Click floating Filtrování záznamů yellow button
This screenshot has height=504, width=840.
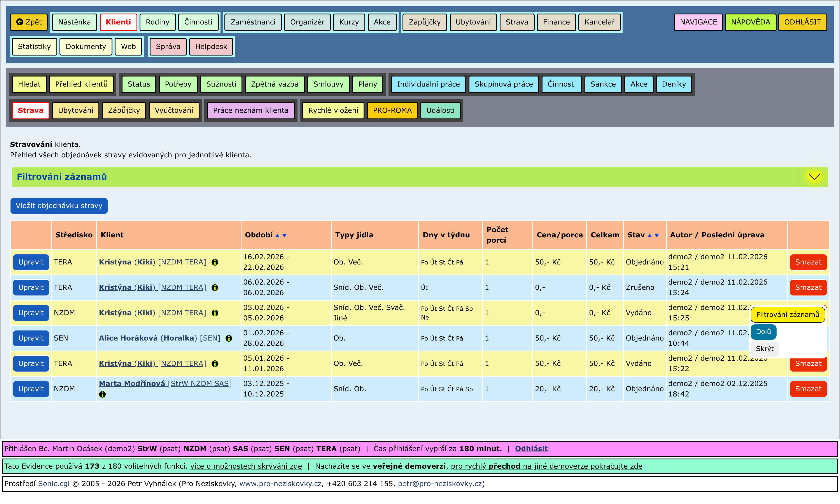(787, 315)
